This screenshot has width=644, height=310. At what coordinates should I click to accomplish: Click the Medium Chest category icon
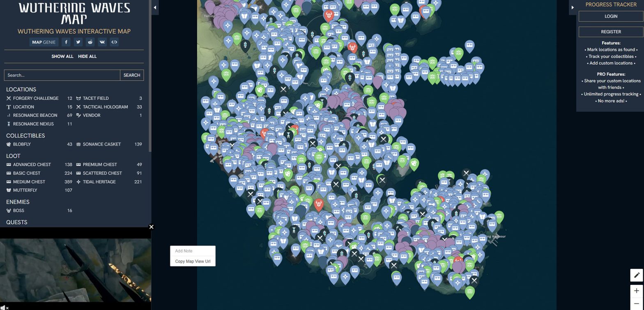coord(9,182)
